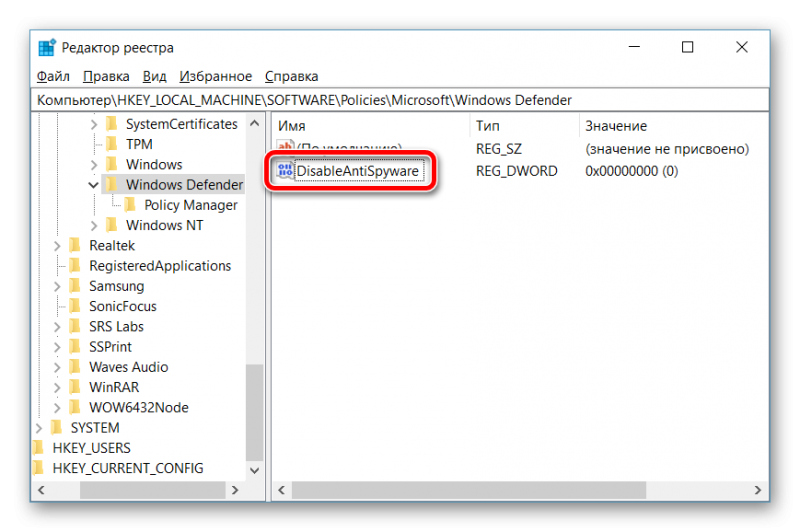Screen dimensions: 800x532
Task: Click the tree pane vertical scrollbar thumb
Action: pyautogui.click(x=255, y=412)
